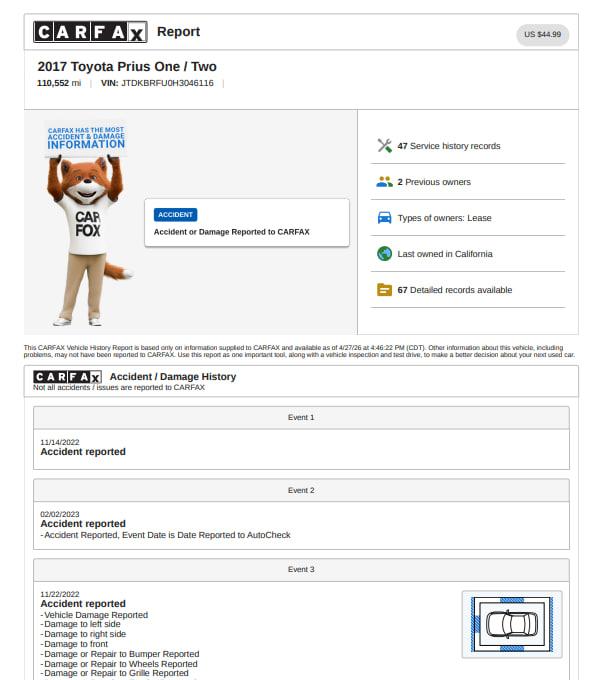Click the US $44.99 price button

pyautogui.click(x=542, y=35)
